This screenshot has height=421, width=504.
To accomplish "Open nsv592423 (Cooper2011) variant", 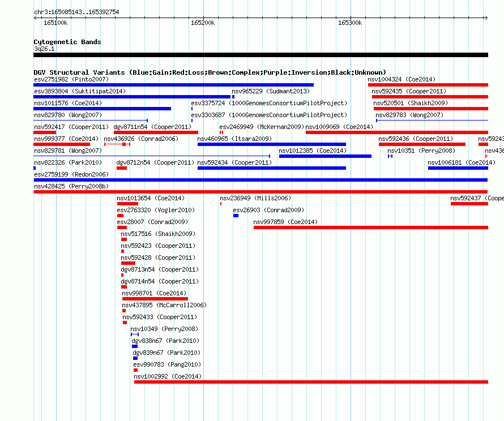I will click(158, 246).
